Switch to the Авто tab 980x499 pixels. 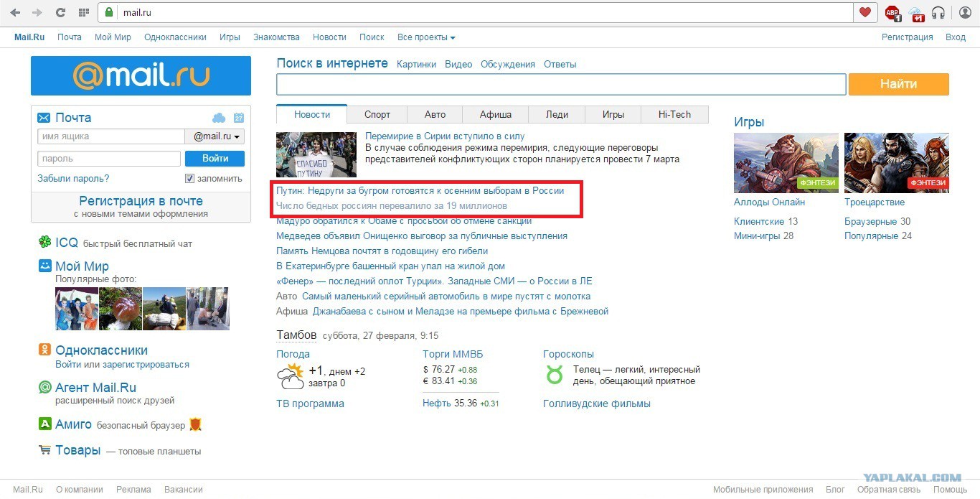coord(435,114)
